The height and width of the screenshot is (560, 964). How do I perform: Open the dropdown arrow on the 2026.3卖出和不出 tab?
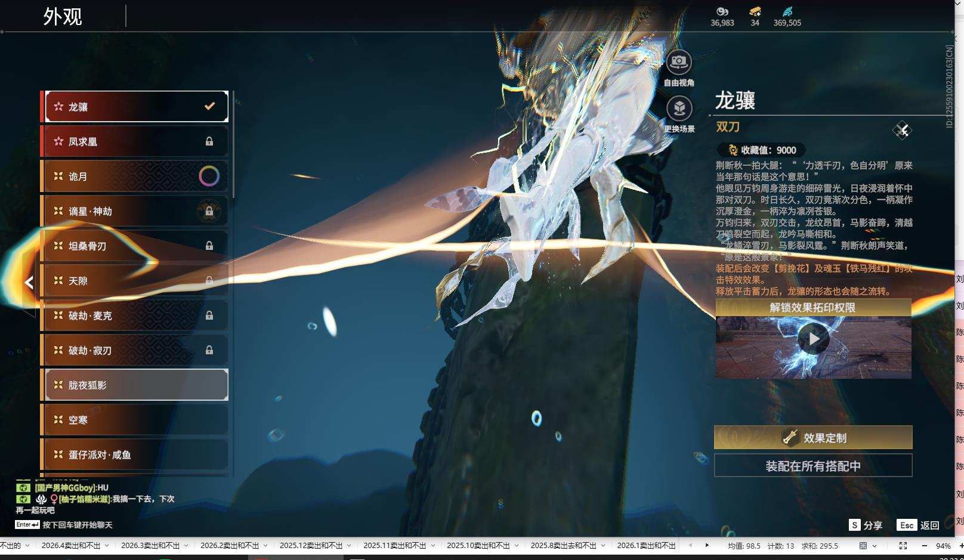tap(186, 546)
